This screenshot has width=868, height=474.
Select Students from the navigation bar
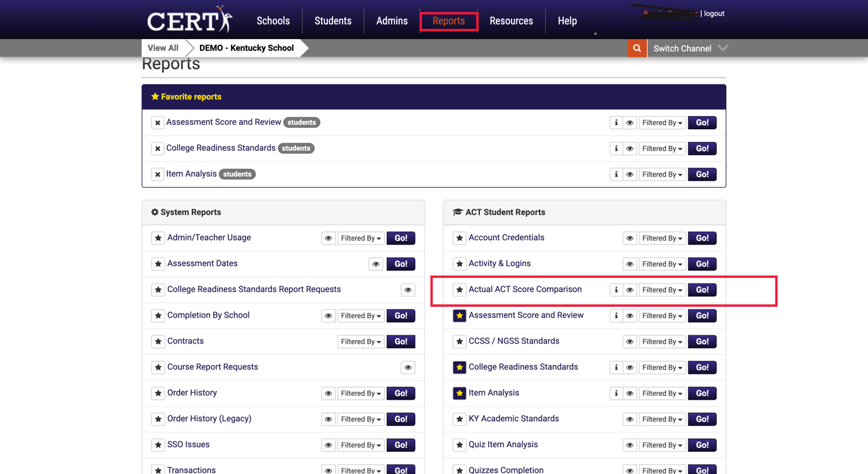332,21
